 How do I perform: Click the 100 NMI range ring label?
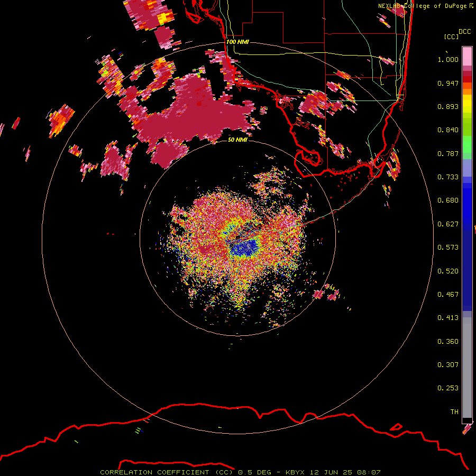237,42
